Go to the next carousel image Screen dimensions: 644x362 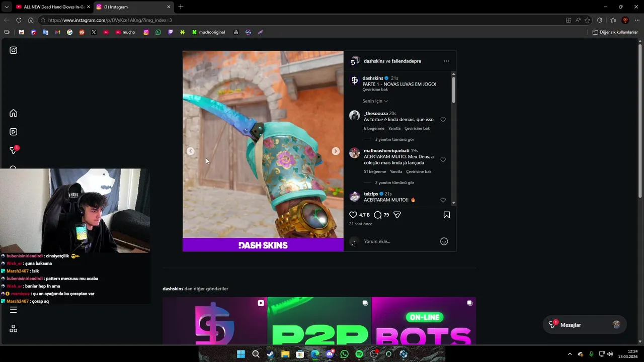tap(336, 151)
